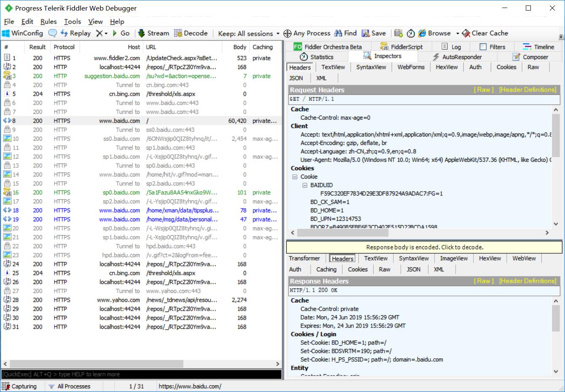
Task: Select response ImageView tab
Action: click(x=454, y=258)
